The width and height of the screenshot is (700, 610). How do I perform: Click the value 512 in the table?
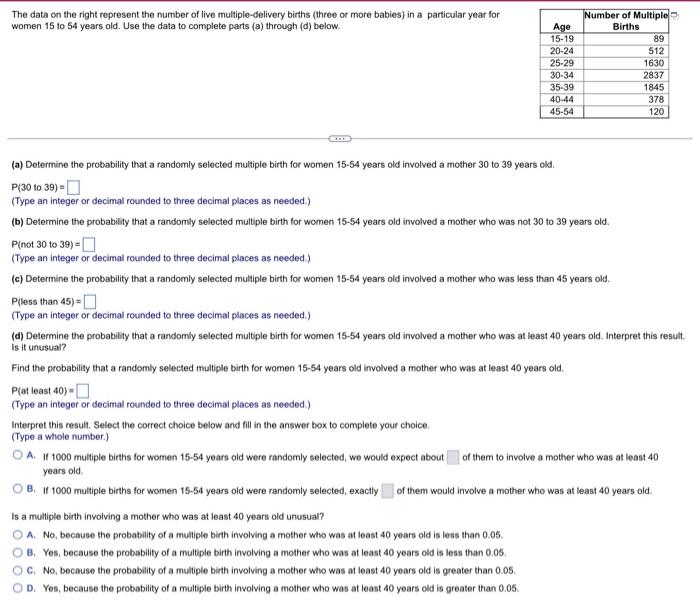(656, 51)
